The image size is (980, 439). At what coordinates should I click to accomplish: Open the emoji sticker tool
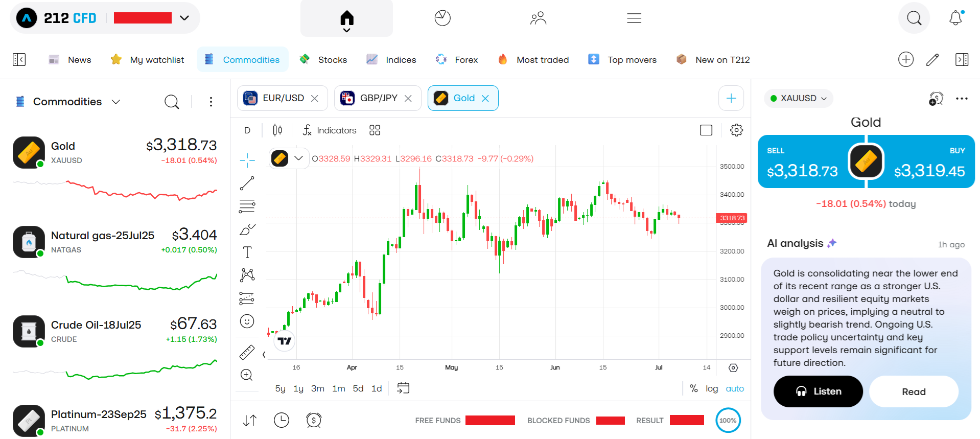[x=247, y=321]
